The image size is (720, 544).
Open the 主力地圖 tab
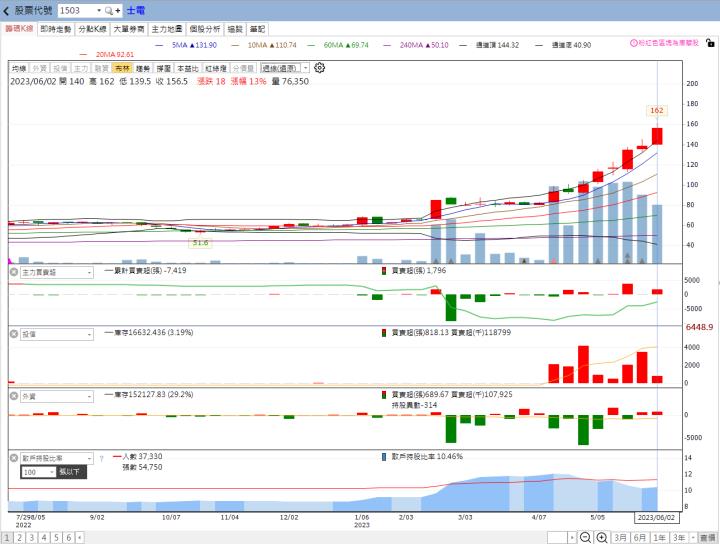pos(166,30)
